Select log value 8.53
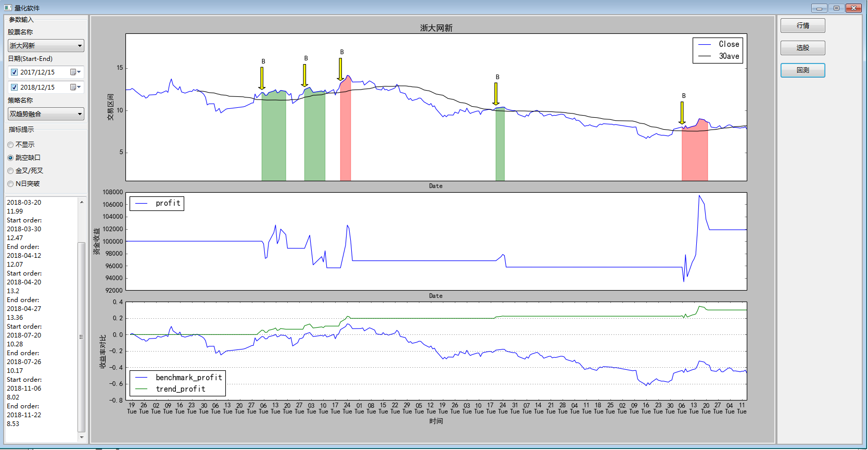The height and width of the screenshot is (450, 868). tap(13, 424)
